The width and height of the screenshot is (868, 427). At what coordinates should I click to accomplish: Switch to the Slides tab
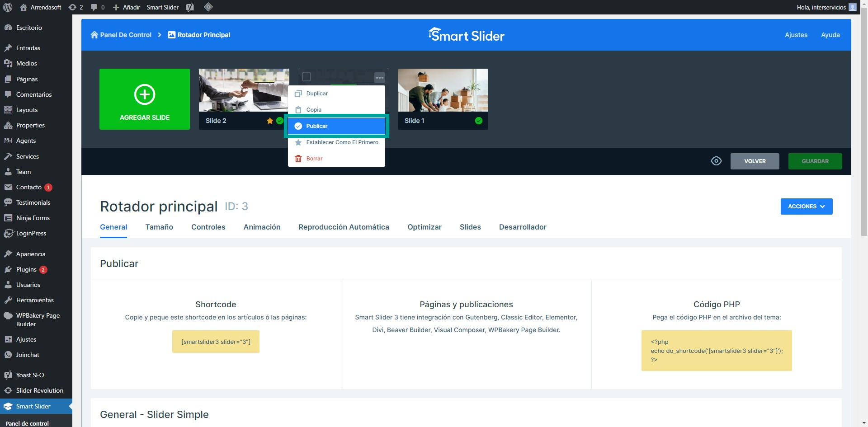pos(470,227)
